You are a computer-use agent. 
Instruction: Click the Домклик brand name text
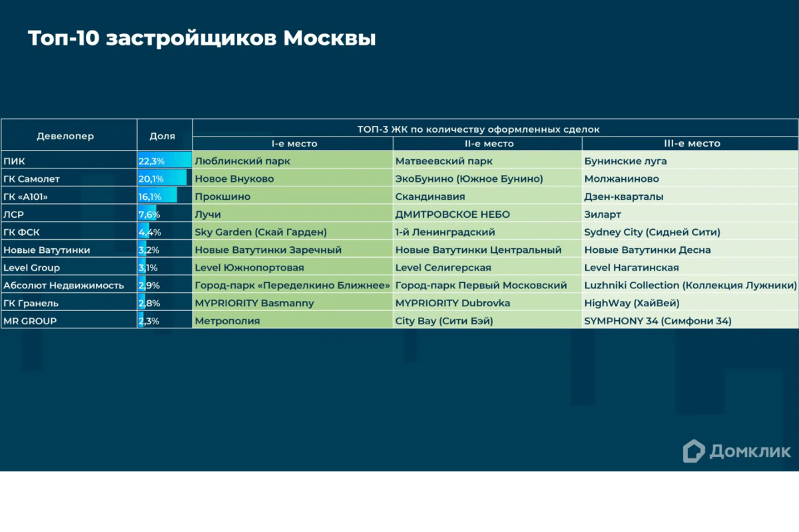[750, 451]
